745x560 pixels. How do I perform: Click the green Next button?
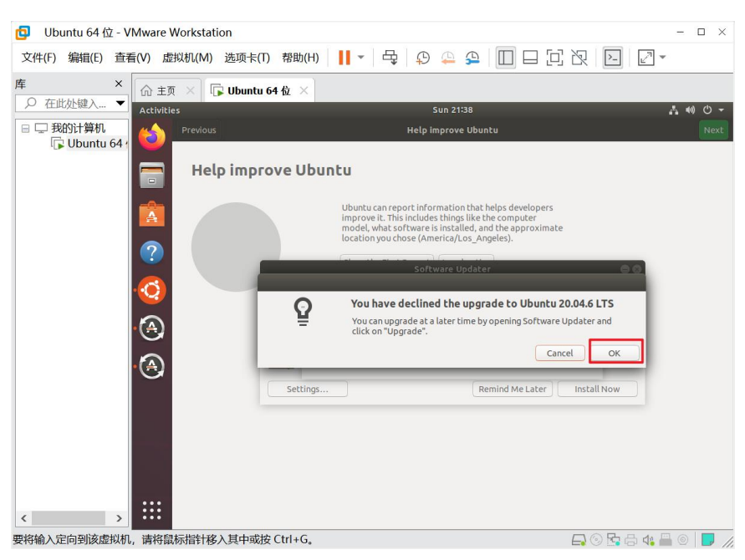(713, 130)
